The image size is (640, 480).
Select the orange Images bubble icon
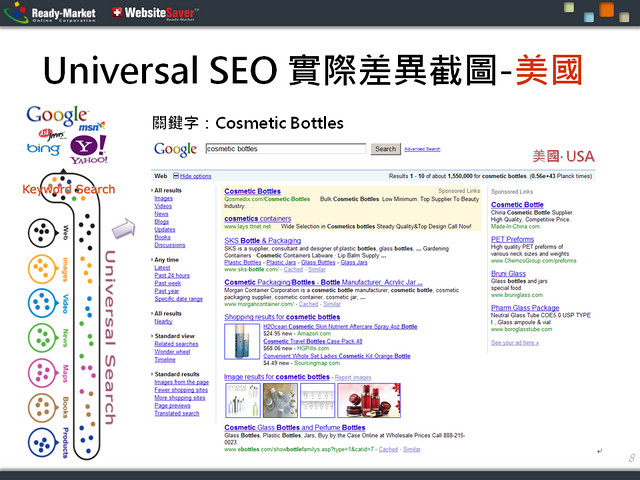click(42, 269)
